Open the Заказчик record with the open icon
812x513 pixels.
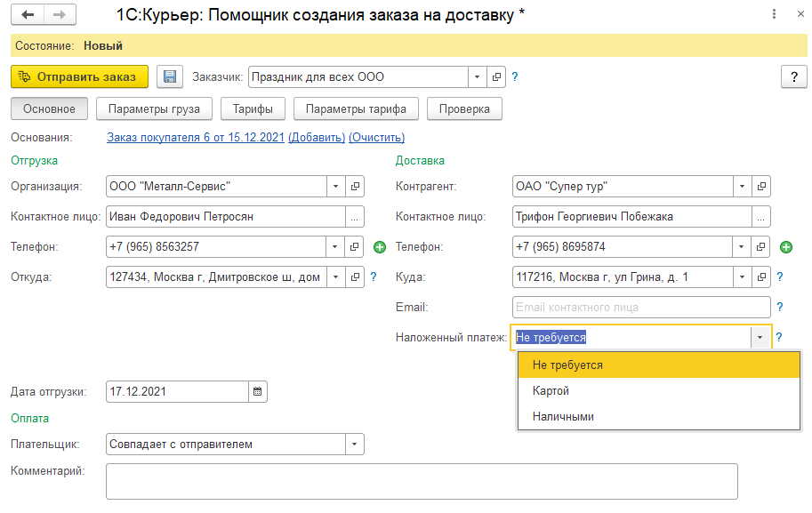pyautogui.click(x=497, y=77)
